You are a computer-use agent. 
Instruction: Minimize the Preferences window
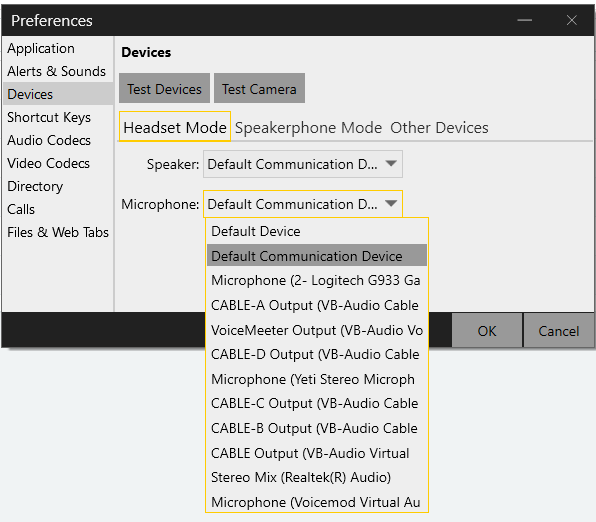524,20
